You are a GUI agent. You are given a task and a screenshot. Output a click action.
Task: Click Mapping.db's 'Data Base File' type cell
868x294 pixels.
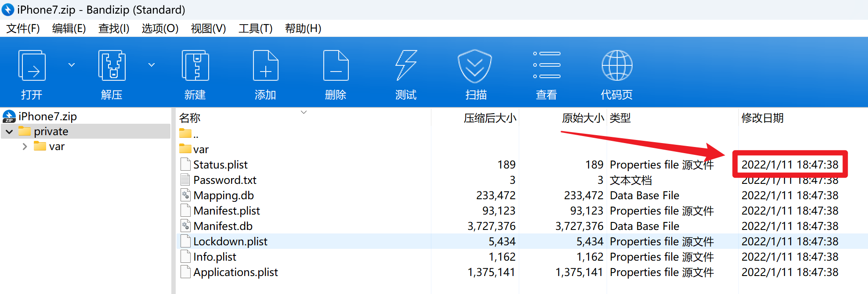click(644, 195)
